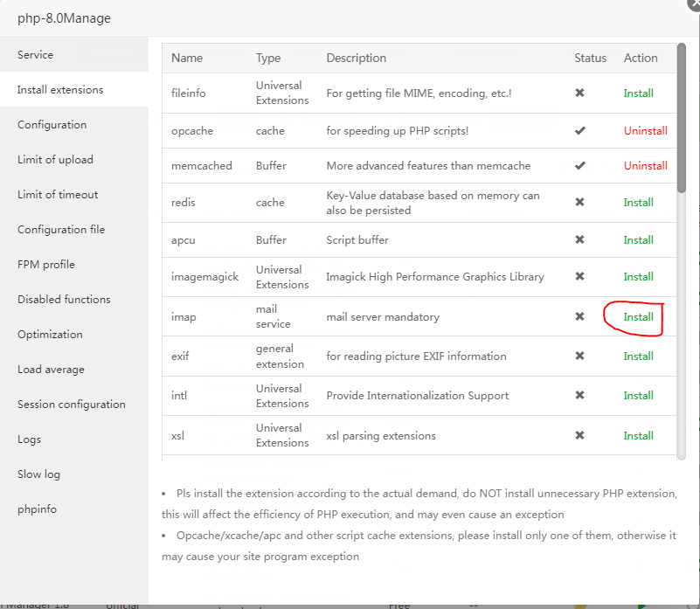700x609 pixels.
Task: Install the imap extension
Action: click(638, 317)
